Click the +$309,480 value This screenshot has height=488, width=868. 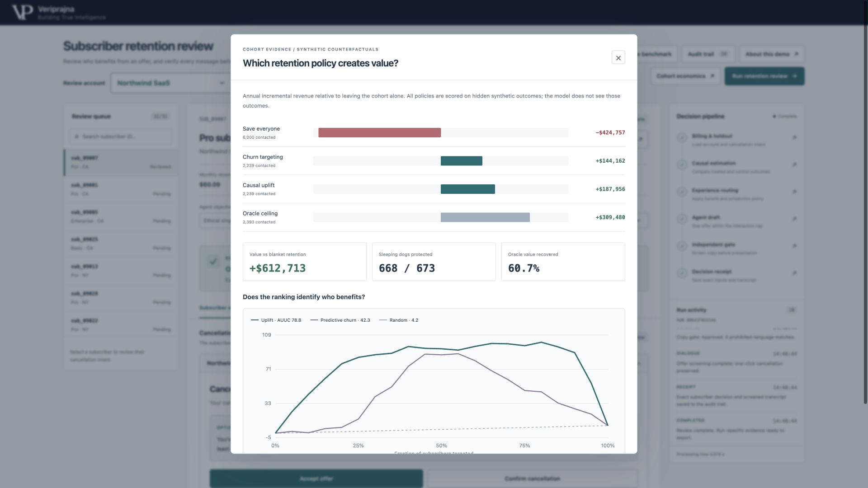[x=610, y=217]
